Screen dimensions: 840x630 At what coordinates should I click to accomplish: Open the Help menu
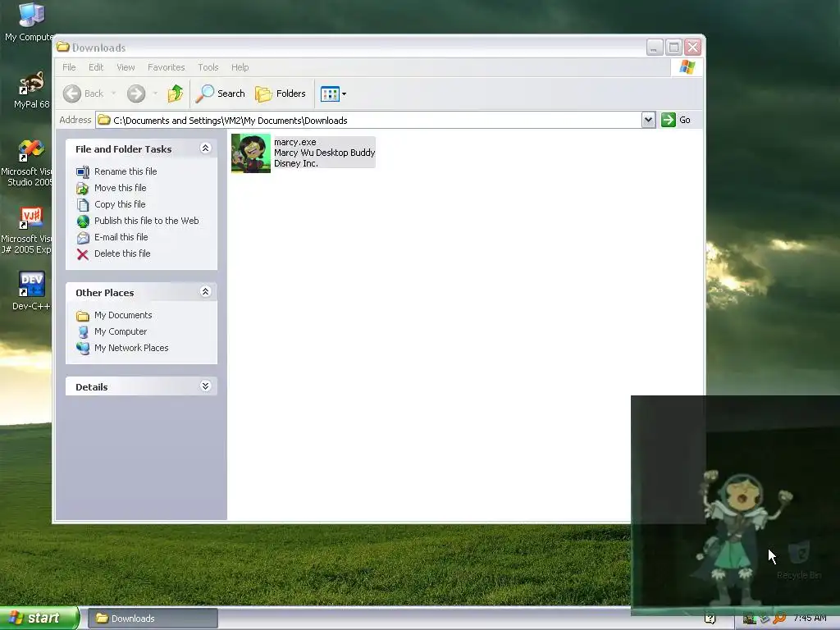click(240, 67)
